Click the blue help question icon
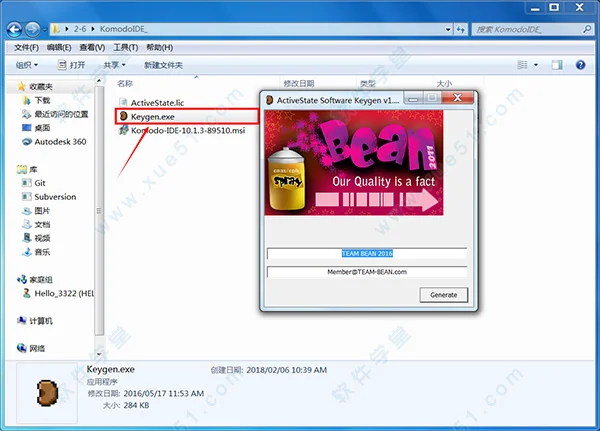The height and width of the screenshot is (431, 600). [580, 65]
